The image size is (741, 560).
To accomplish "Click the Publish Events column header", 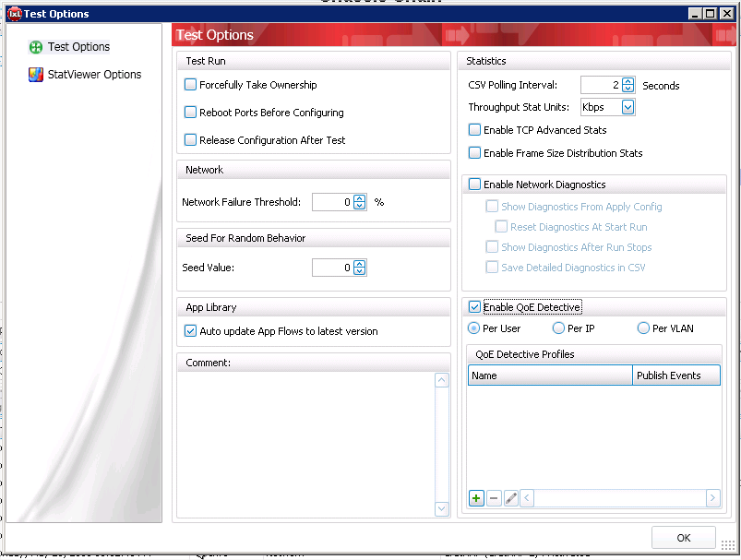I will point(676,375).
